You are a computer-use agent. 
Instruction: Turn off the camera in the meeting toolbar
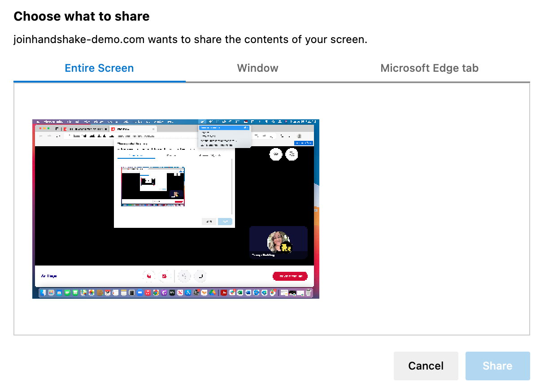point(164,275)
